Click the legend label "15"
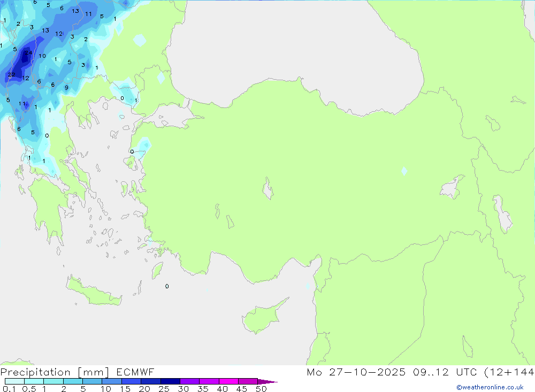The width and height of the screenshot is (535, 392). tap(125, 389)
